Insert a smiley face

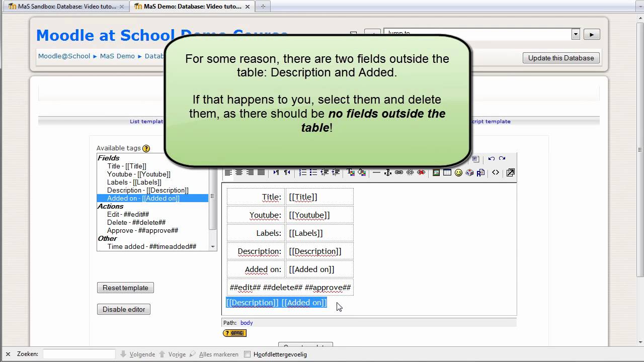pyautogui.click(x=458, y=172)
